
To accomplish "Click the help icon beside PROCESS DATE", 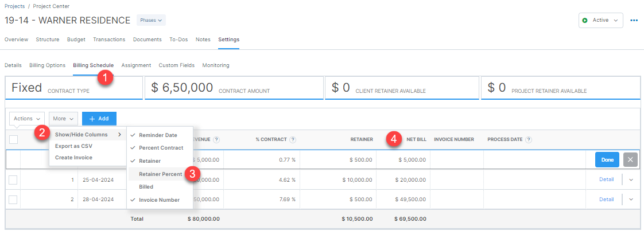I will (529, 139).
